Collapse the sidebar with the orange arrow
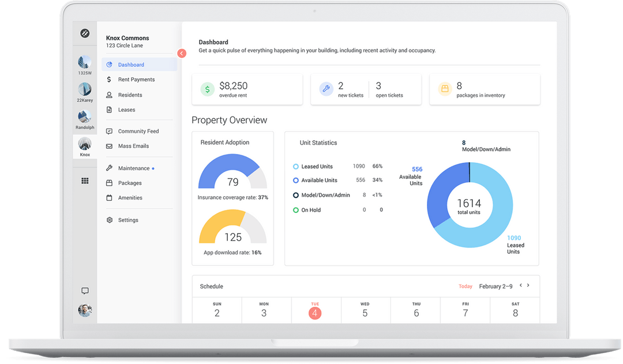This screenshot has width=623, height=364. pos(182,52)
